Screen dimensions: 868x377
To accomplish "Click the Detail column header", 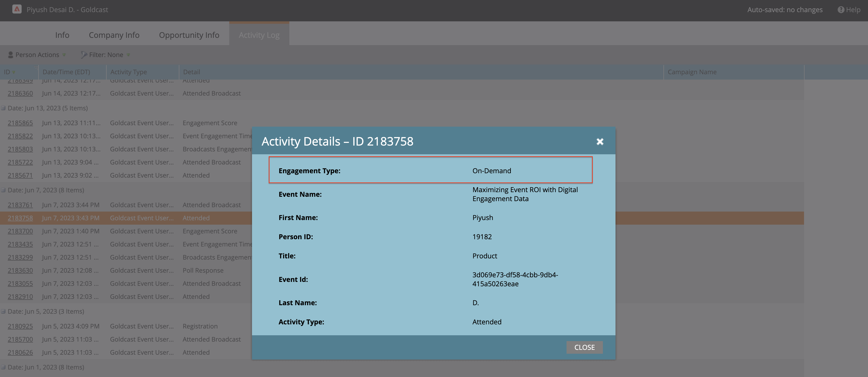I will point(421,72).
